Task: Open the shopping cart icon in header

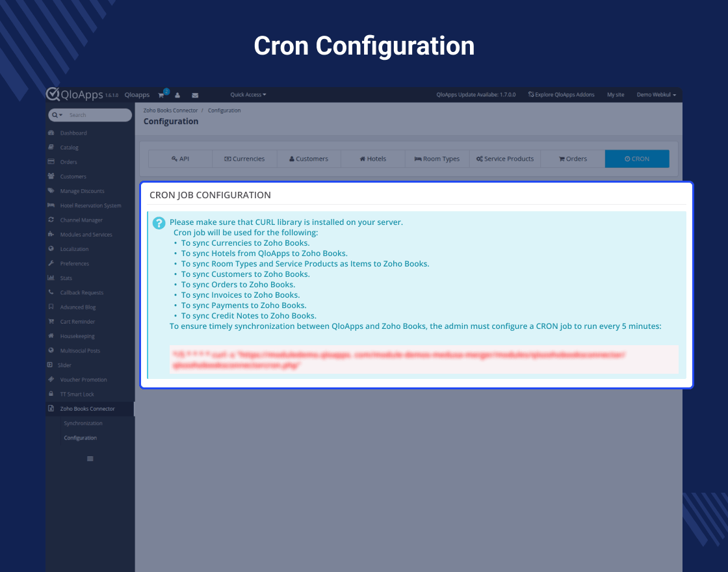Action: (161, 95)
